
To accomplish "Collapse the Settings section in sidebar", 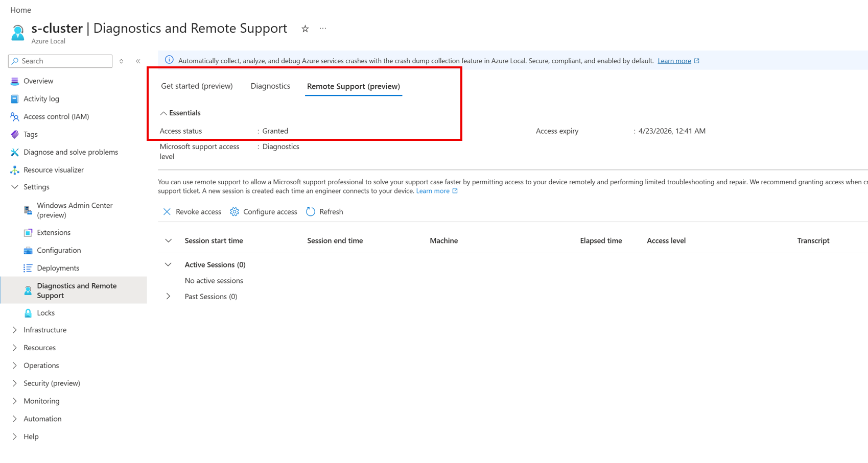I will 15,187.
